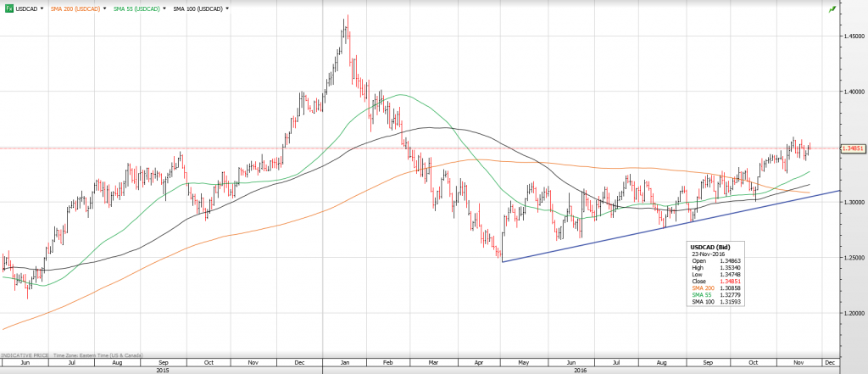Expand the SMA 200 (USDCAD) dropdown arrow
The height and width of the screenshot is (374, 868).
(x=106, y=8)
